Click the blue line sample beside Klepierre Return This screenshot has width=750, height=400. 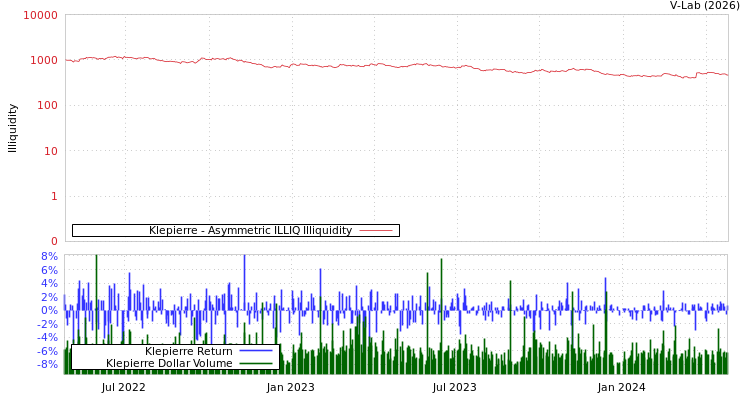(256, 351)
